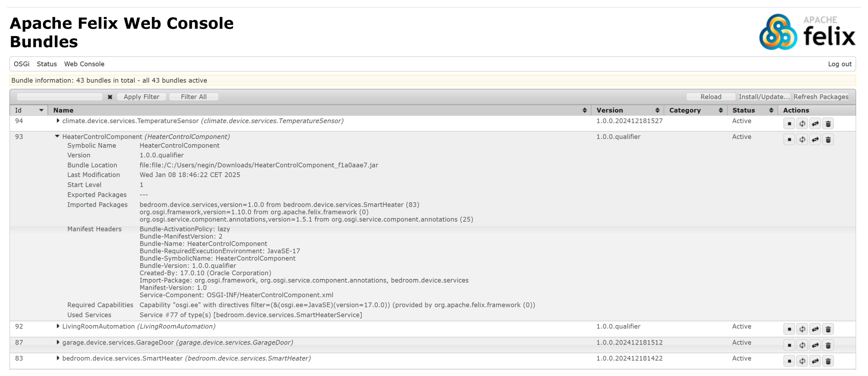Open the Web Console menu
The width and height of the screenshot is (868, 376).
[84, 64]
